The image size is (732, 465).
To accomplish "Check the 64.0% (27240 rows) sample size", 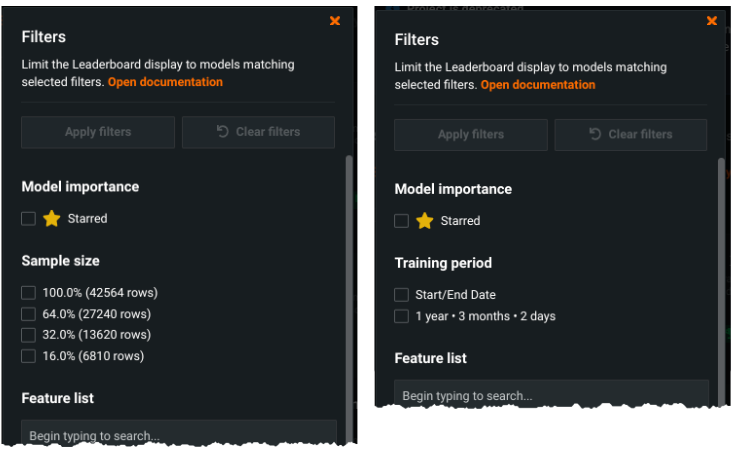I will tap(29, 314).
